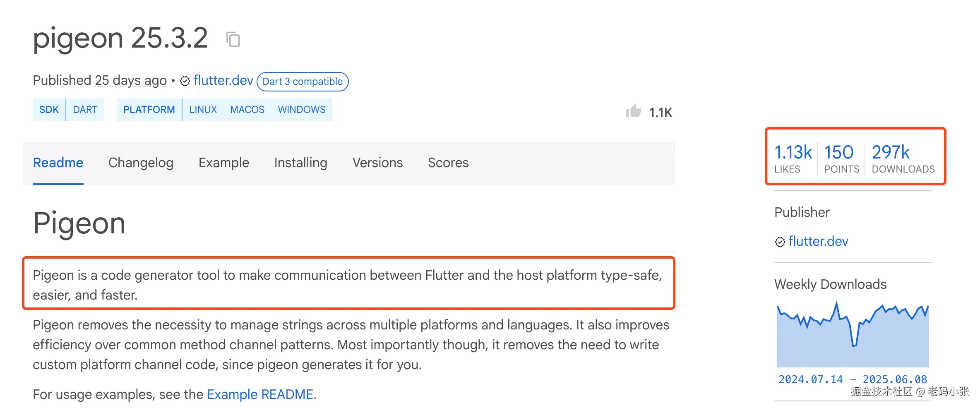Click the Dart 3 compatible badge
The image size is (980, 408).
pos(303,82)
